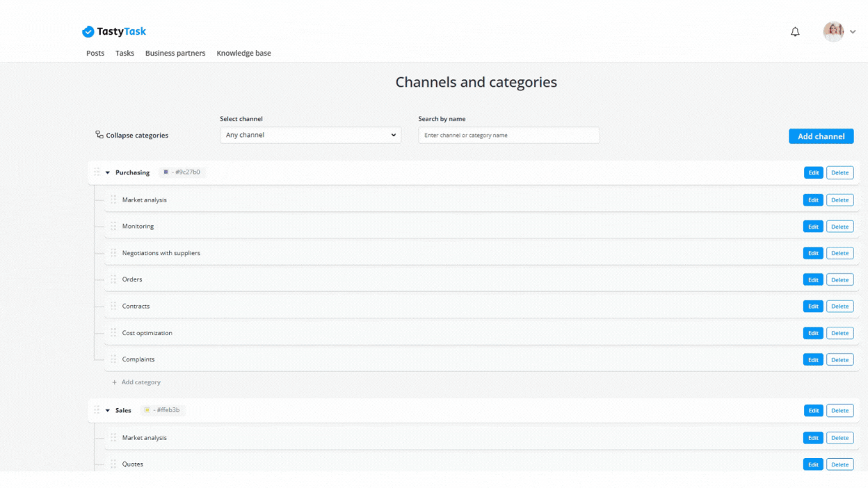Click drag handle for Cost optimization category
Image resolution: width=868 pixels, height=488 pixels.
click(x=113, y=333)
